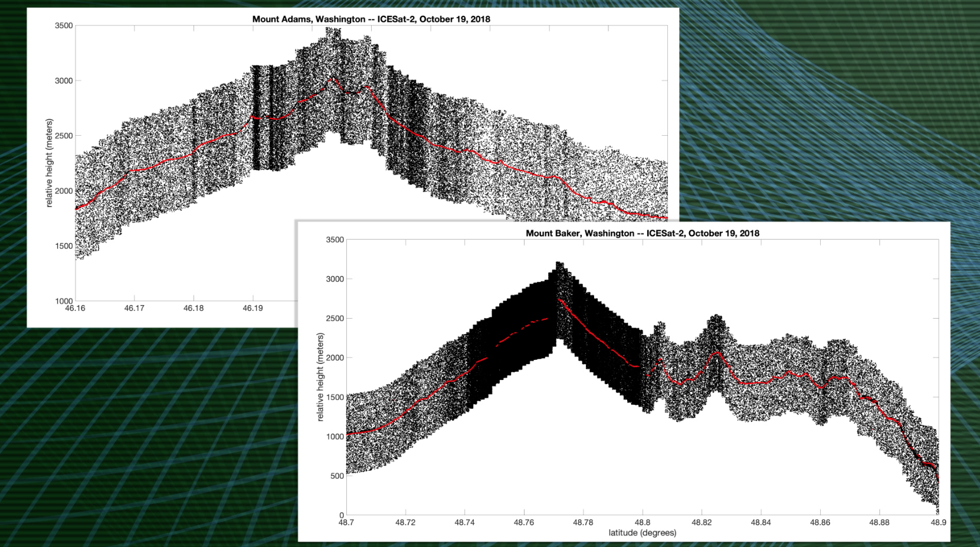Click the 1500 tick on Mount Adams plot
The width and height of the screenshot is (980, 547).
coord(64,246)
